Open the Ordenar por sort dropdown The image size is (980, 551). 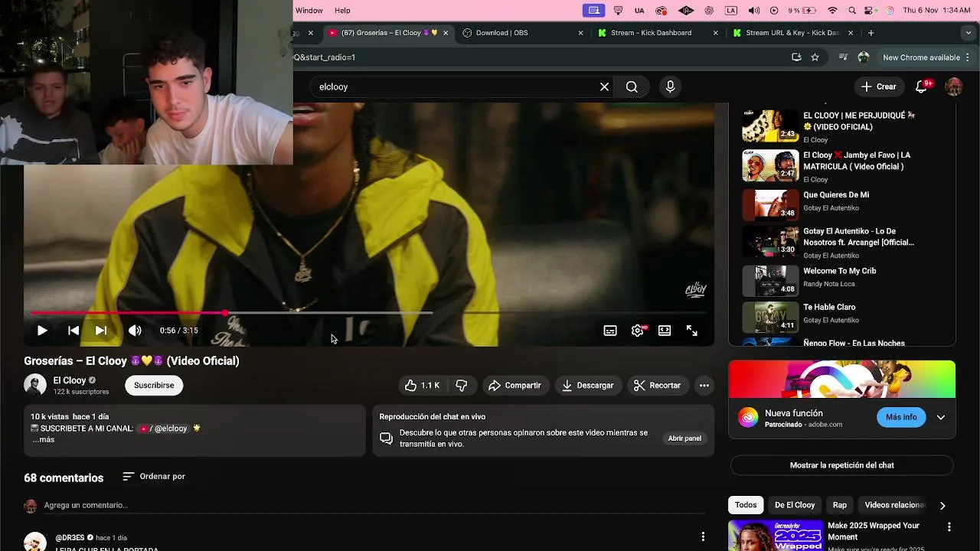coord(154,476)
